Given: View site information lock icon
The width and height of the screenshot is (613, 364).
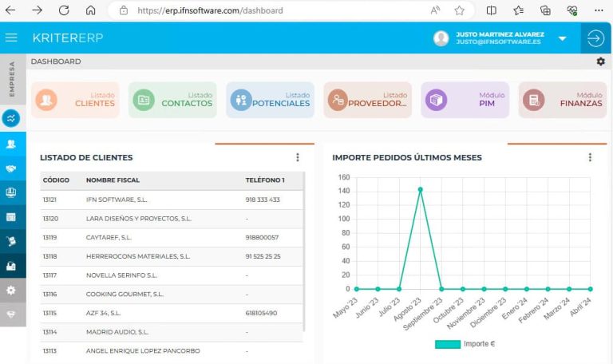Looking at the screenshot, I should click(x=124, y=10).
